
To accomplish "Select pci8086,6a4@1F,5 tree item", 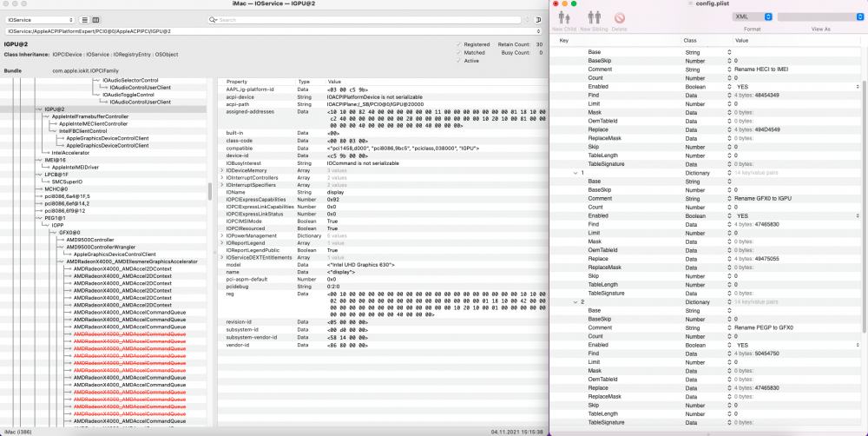I will [67, 196].
